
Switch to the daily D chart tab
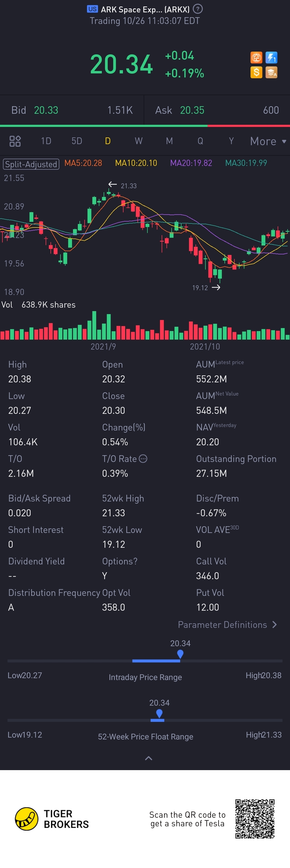point(108,141)
